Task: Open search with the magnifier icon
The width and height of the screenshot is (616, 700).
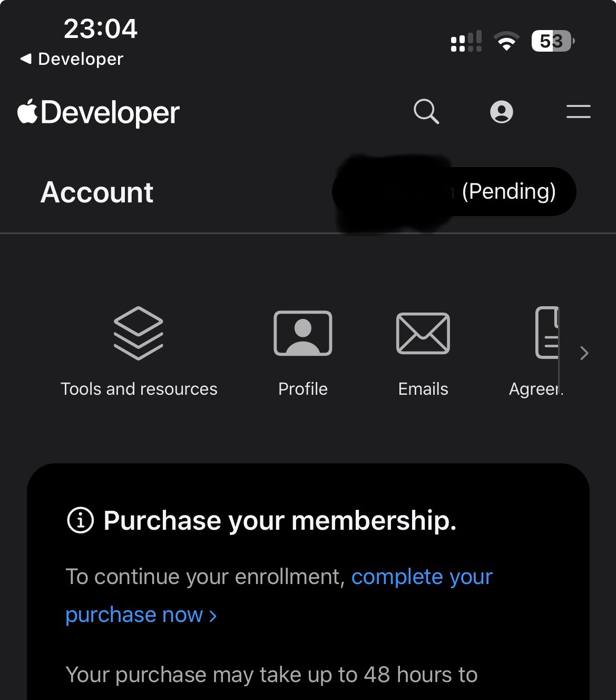Action: 426,111
